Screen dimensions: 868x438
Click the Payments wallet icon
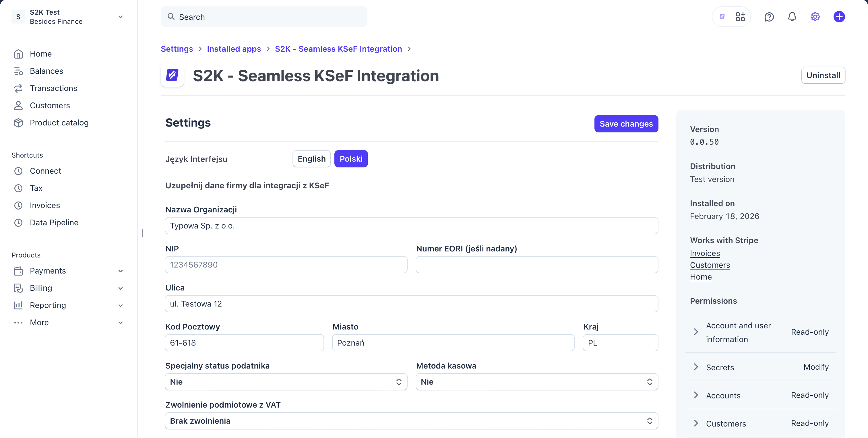[18, 271]
